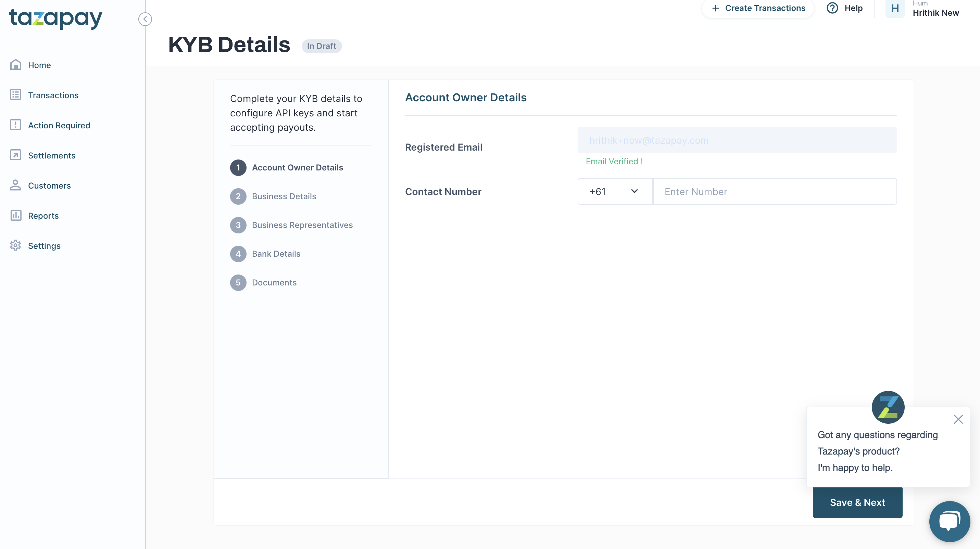Open the Hrithik New profile menu
Image resolution: width=980 pixels, height=549 pixels.
click(935, 13)
